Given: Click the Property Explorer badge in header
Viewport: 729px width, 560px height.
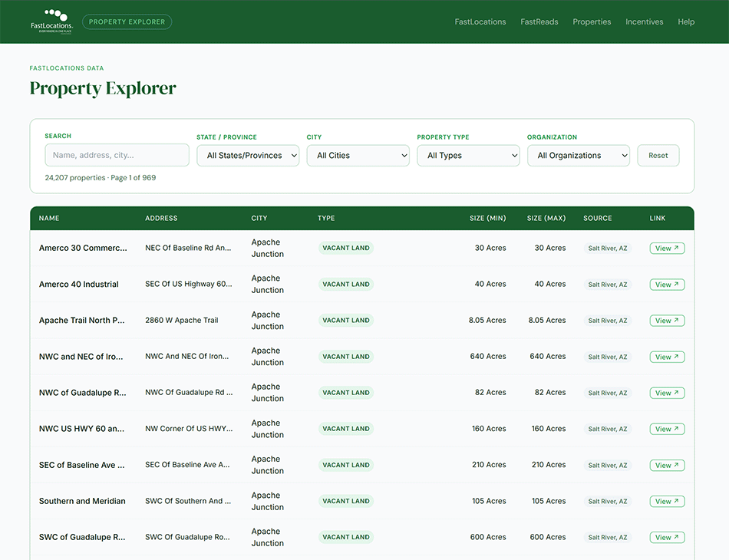Looking at the screenshot, I should tap(127, 21).
